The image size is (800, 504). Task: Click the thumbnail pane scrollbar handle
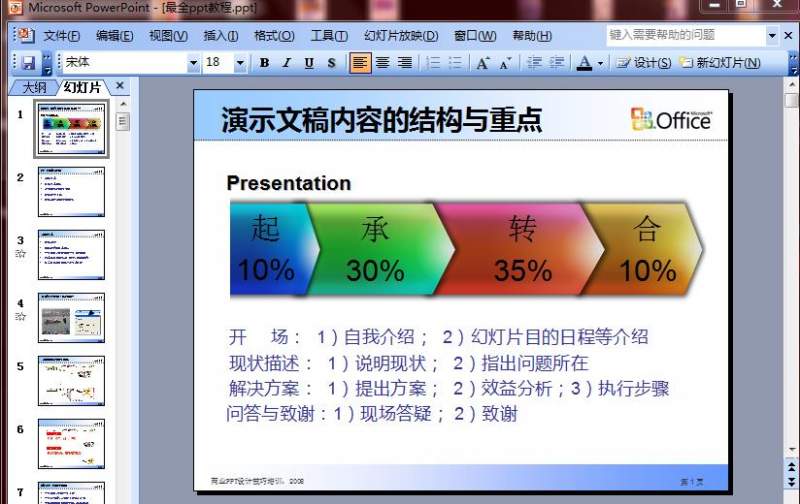pos(123,121)
